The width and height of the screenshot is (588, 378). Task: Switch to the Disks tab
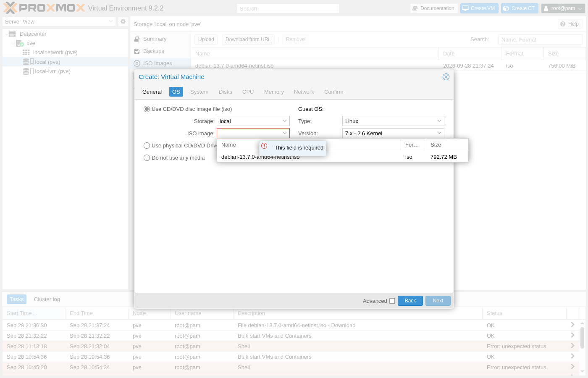click(x=226, y=92)
